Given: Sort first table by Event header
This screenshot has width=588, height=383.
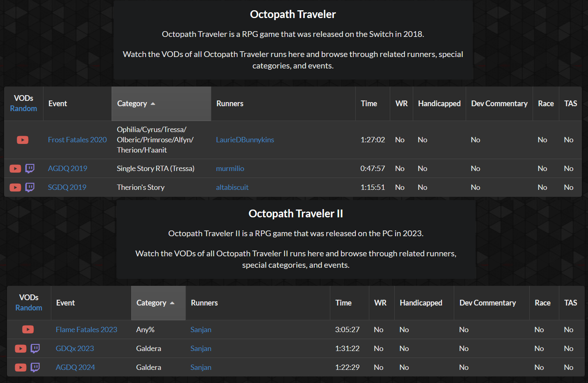Looking at the screenshot, I should click(77, 104).
